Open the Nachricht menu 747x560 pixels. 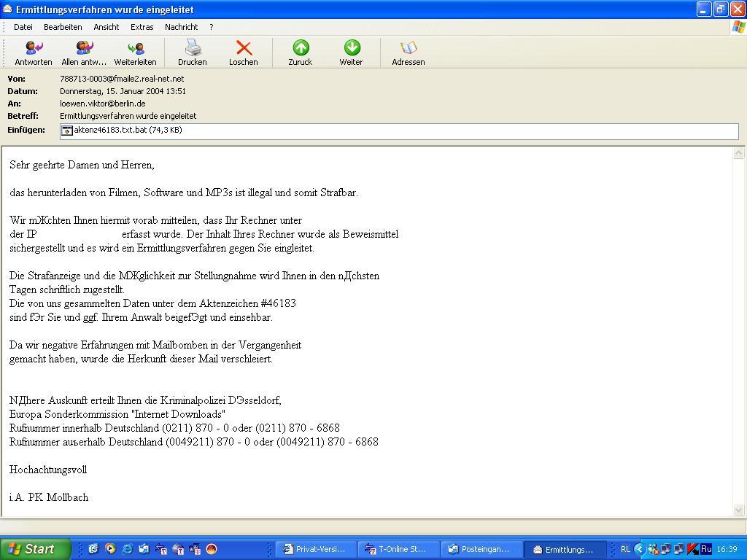[181, 27]
